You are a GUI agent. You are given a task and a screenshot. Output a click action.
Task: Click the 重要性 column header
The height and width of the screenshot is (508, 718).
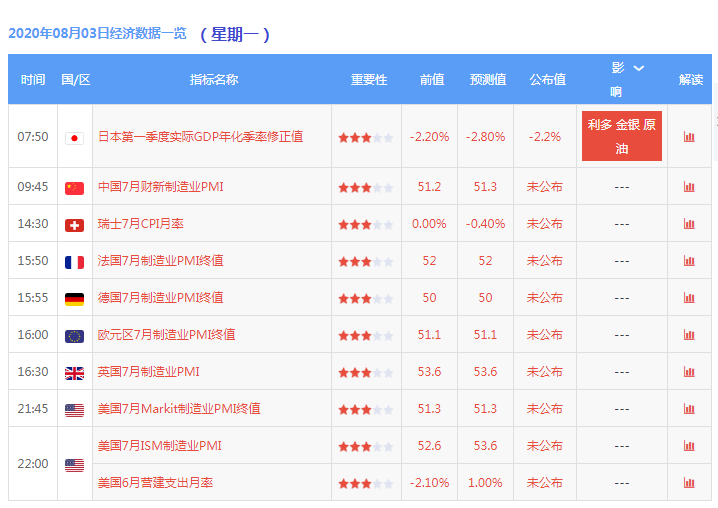pyautogui.click(x=368, y=80)
